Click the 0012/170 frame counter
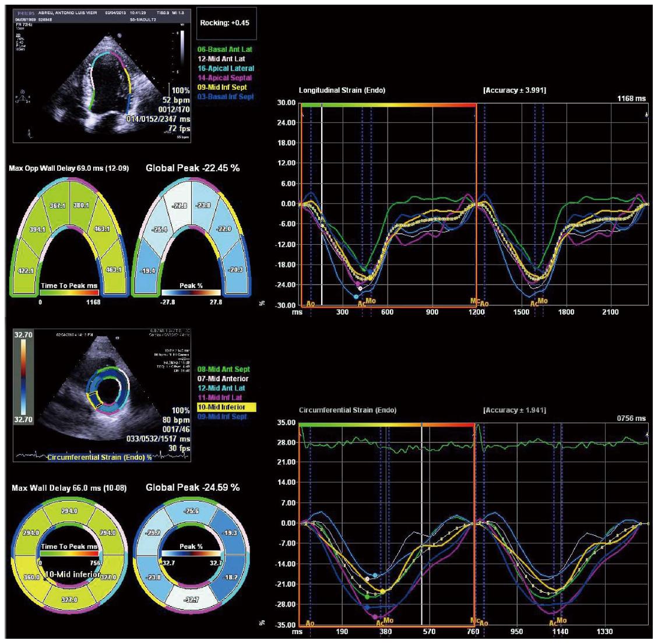 [174, 110]
